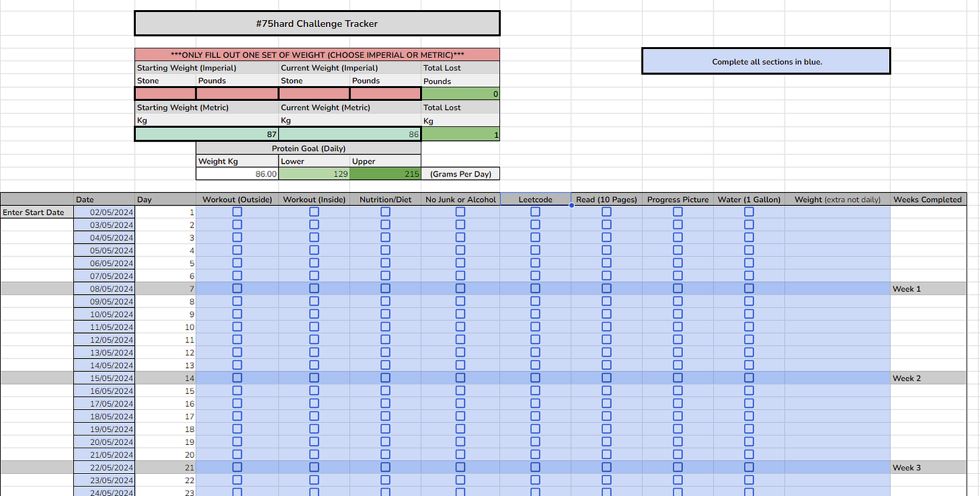Viewport: 980px width, 496px height.
Task: Click the Enter Start Date label
Action: click(37, 212)
